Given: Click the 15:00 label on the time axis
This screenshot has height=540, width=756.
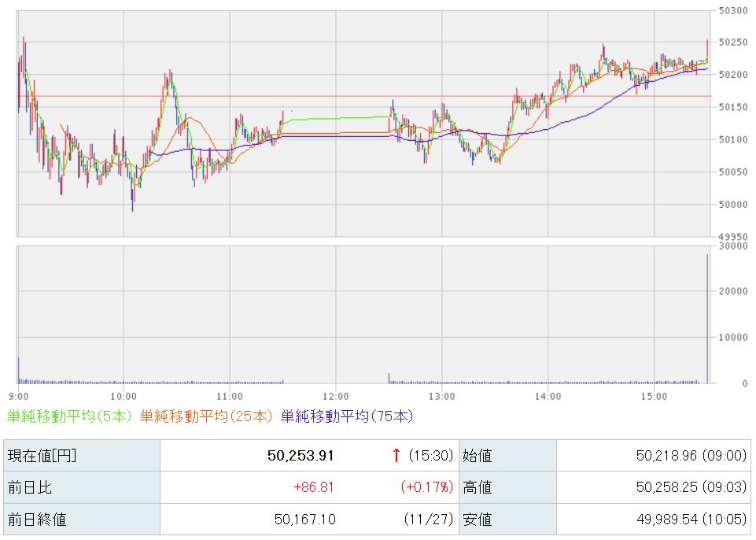Looking at the screenshot, I should coord(654,396).
